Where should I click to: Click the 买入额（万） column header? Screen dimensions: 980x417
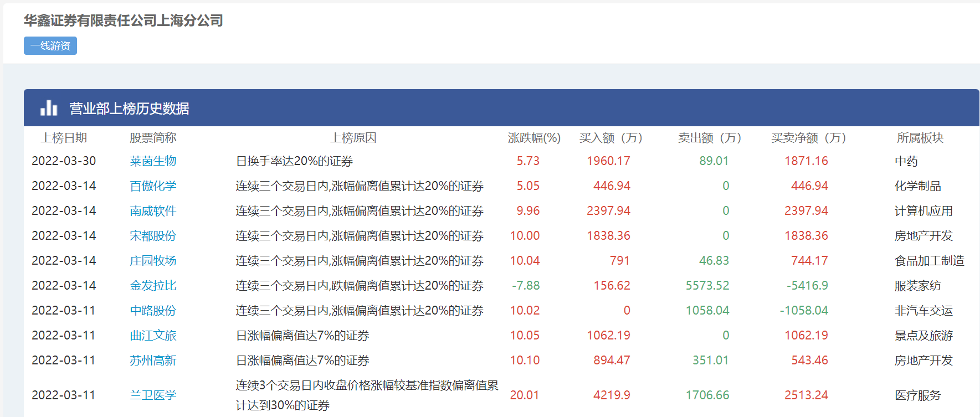tap(611, 138)
